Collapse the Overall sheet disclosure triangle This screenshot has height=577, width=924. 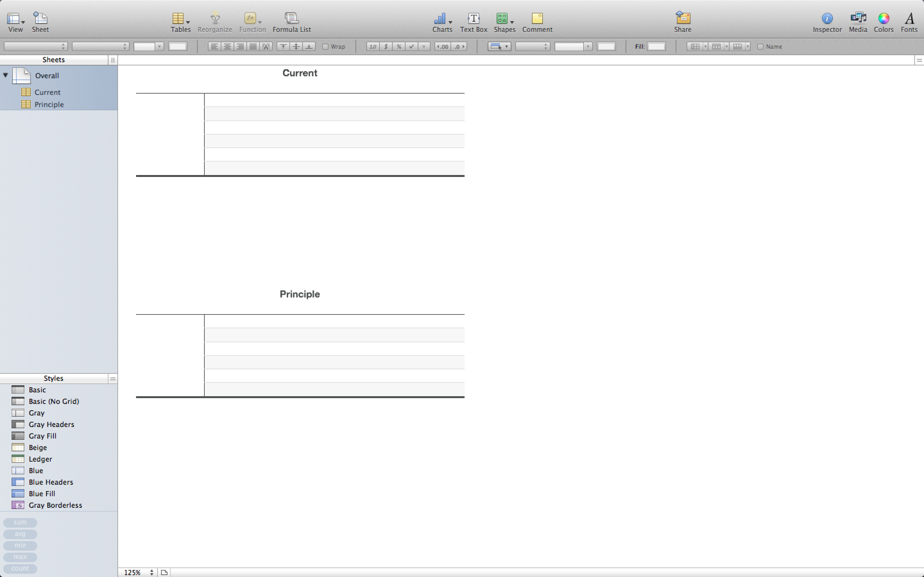6,75
